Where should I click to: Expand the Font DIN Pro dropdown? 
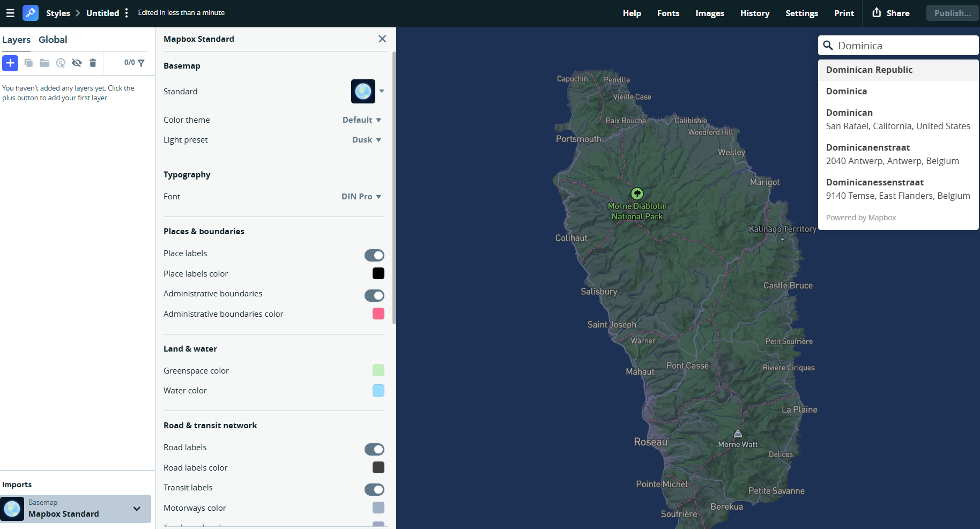pyautogui.click(x=361, y=197)
